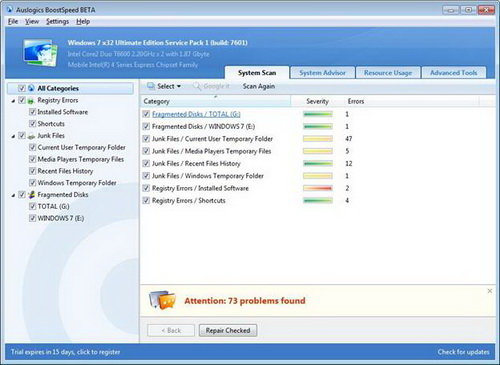Screen dimensions: 500x365
Task: Open the Select dropdown menu
Action: click(x=164, y=86)
